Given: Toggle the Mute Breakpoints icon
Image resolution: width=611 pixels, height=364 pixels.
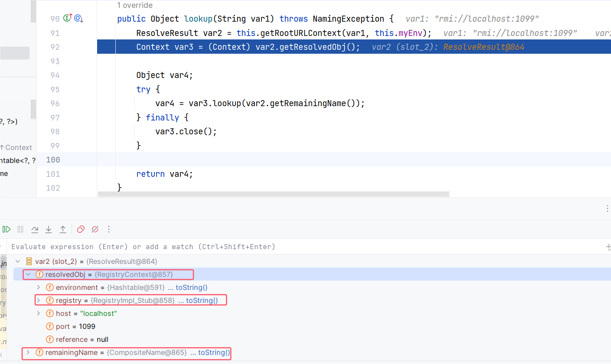Looking at the screenshot, I should point(95,229).
